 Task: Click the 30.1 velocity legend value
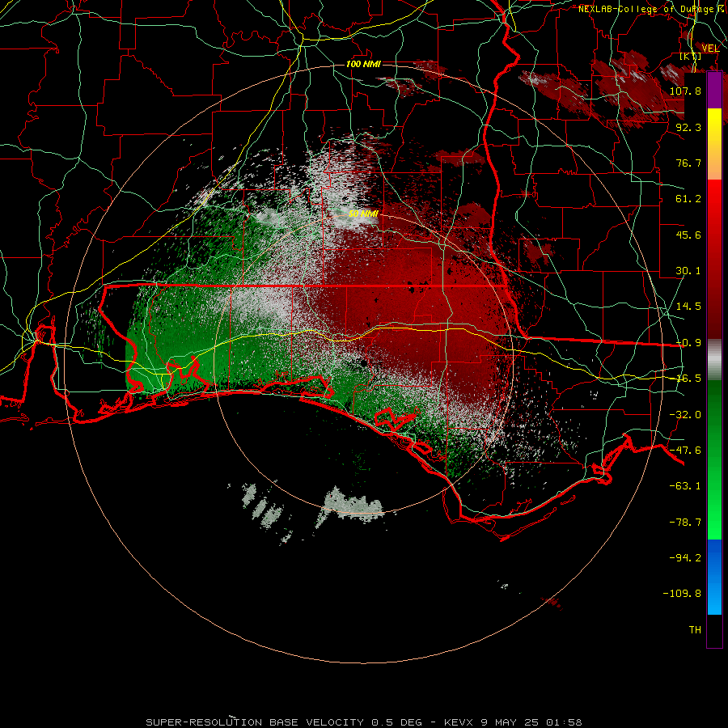[688, 271]
